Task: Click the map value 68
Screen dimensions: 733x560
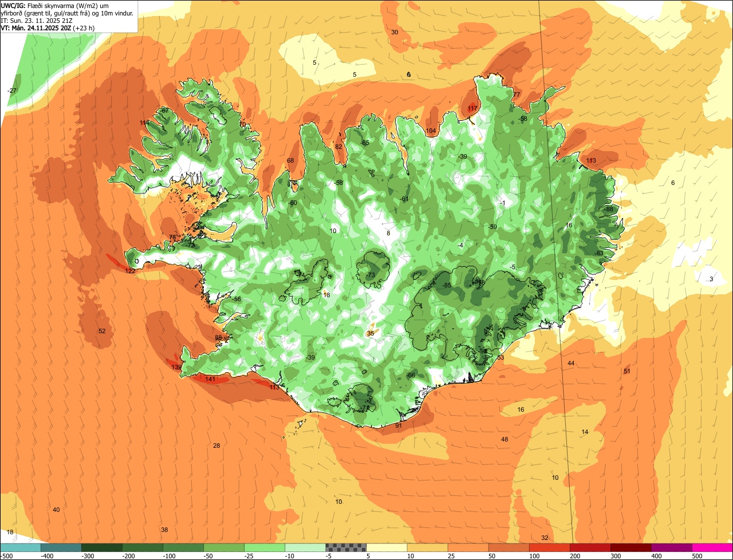Action: click(290, 160)
